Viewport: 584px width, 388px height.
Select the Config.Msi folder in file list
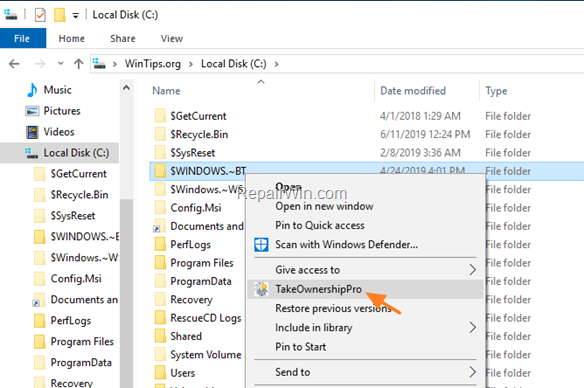pos(196,208)
